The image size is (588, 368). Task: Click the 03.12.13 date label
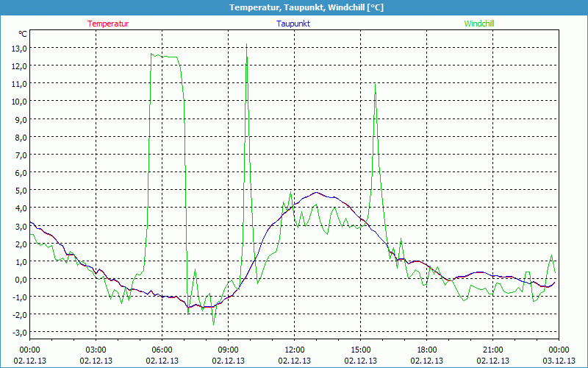pyautogui.click(x=558, y=361)
